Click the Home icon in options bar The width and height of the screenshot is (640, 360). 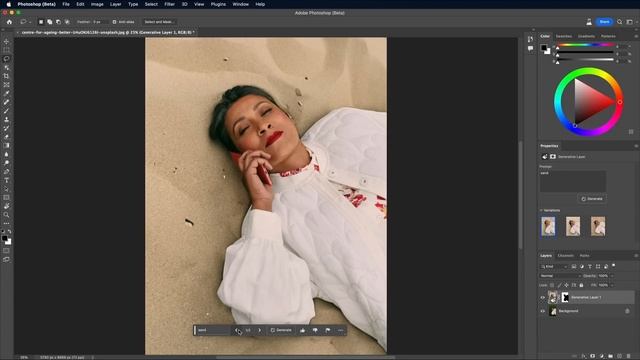[x=9, y=22]
